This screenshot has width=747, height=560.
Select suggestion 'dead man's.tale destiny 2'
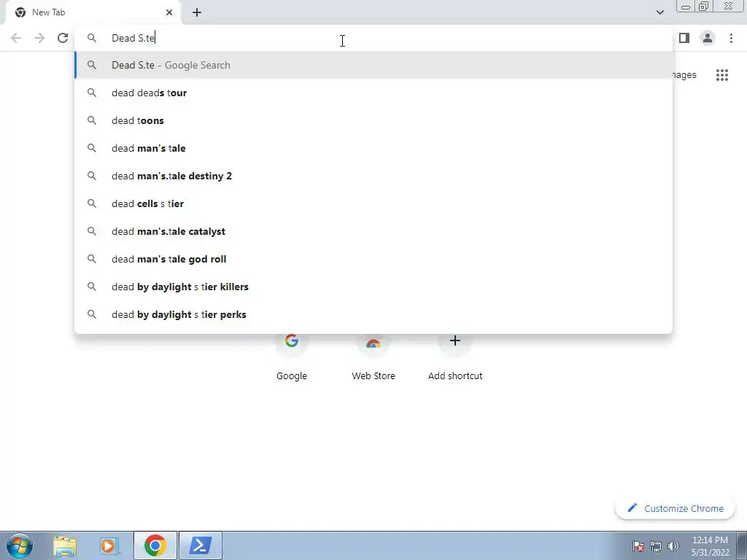(373, 176)
